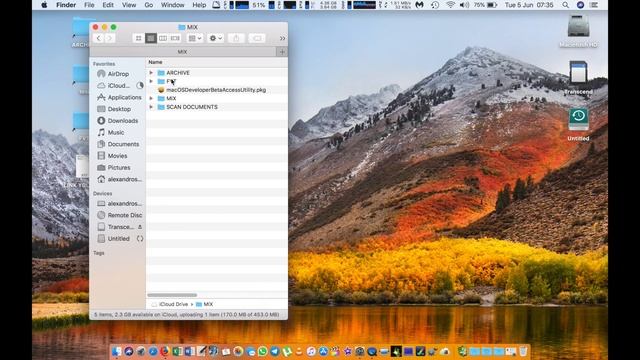This screenshot has height=360, width=640.
Task: Select macOSDeveloperBetaAccessUtility.pkg file
Action: point(217,90)
